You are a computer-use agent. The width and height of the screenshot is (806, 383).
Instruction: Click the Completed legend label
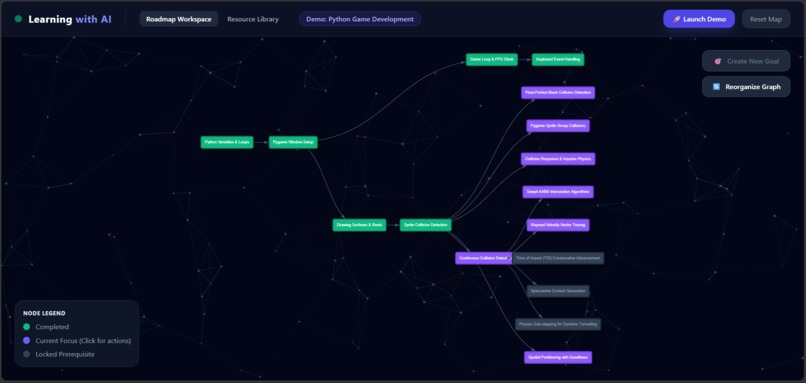[x=52, y=327]
